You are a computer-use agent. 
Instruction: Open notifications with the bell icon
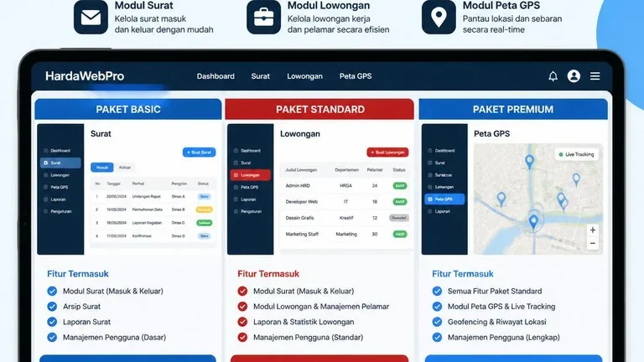(x=553, y=76)
